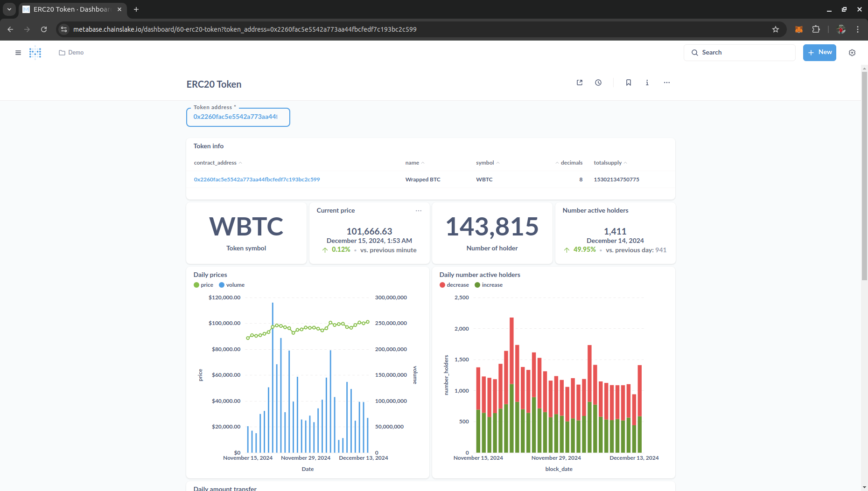Bookmark page with star icon
The height and width of the screenshot is (491, 868).
click(x=776, y=29)
